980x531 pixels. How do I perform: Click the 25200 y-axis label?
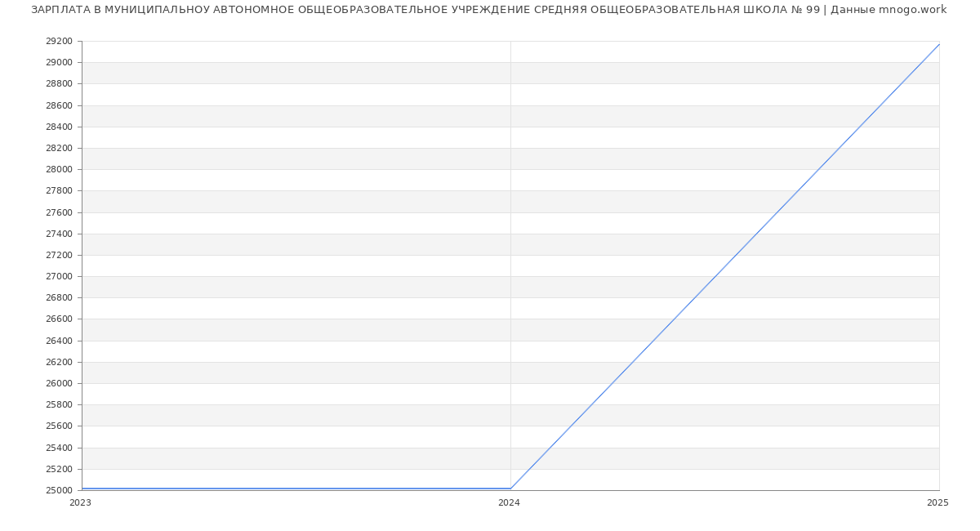click(59, 469)
